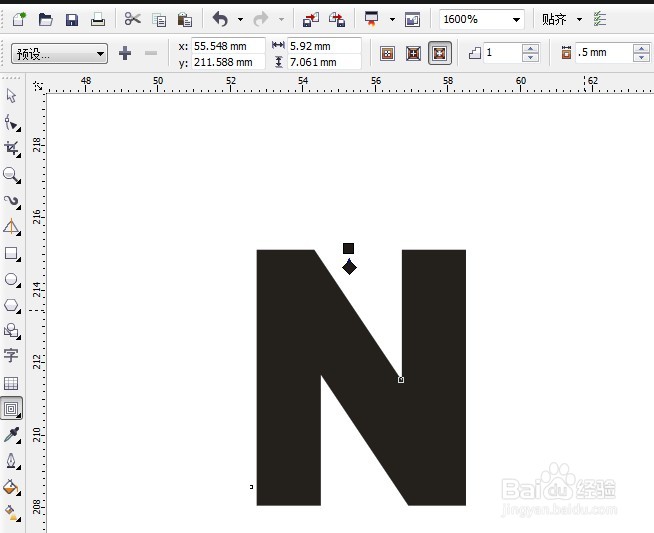Open undo history dropdown arrow
Image resolution: width=654 pixels, height=533 pixels.
(240, 19)
